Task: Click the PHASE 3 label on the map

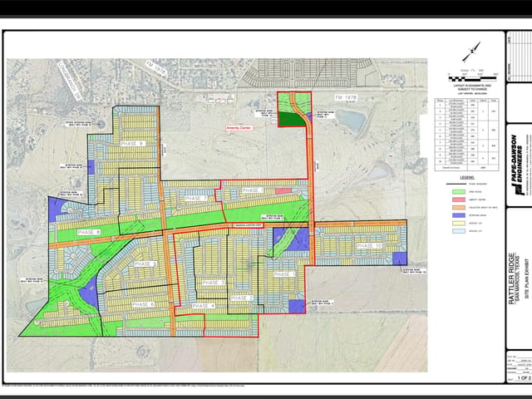Action: click(214, 283)
